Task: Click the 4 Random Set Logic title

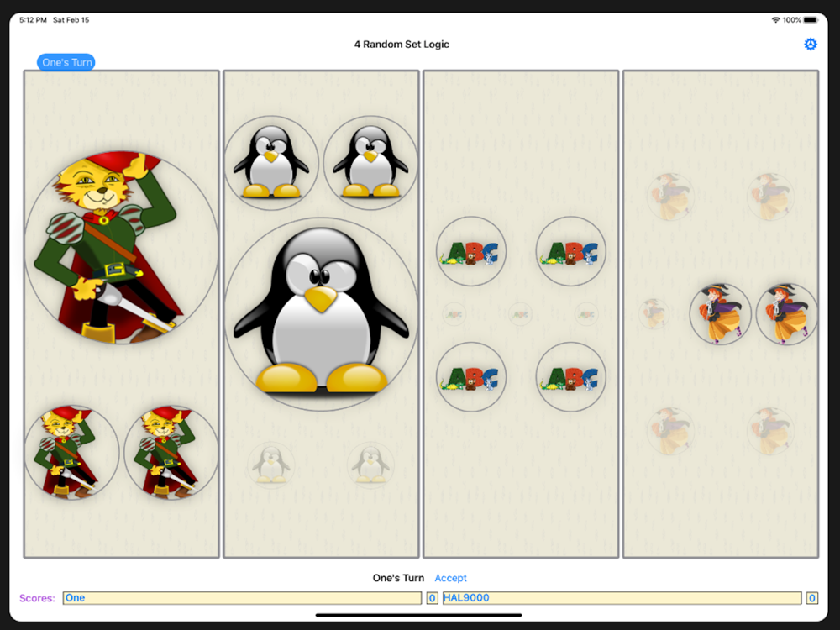Action: [x=402, y=44]
